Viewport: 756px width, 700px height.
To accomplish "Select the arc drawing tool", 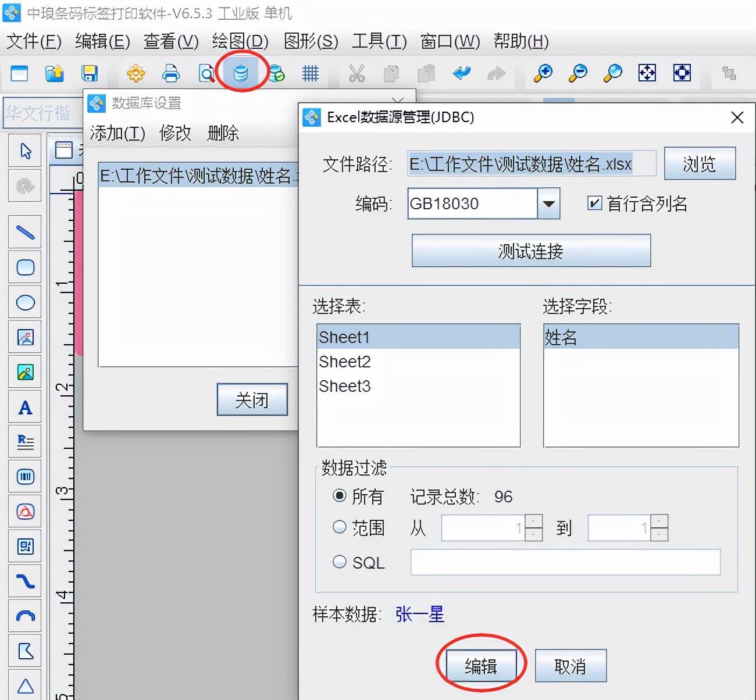I will tap(25, 616).
